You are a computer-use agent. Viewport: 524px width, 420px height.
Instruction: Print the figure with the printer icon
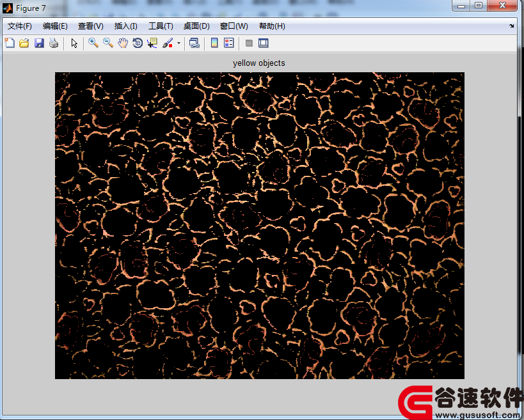pos(54,43)
